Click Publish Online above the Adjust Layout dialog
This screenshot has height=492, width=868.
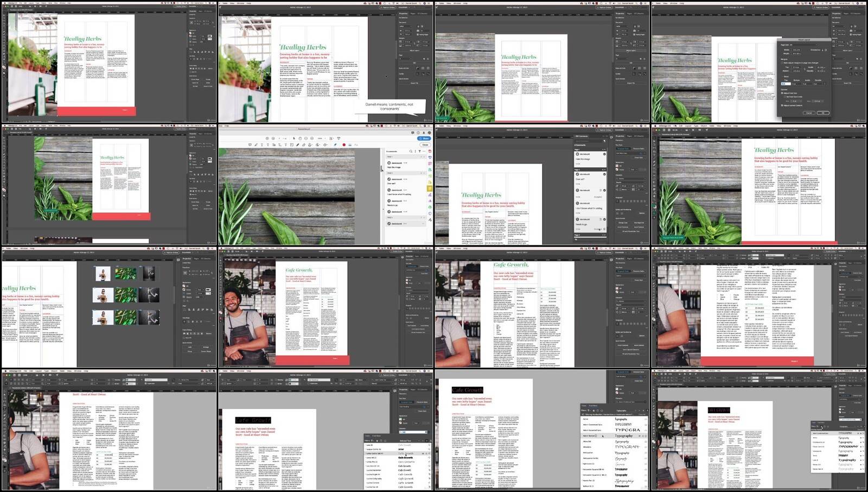821,7
